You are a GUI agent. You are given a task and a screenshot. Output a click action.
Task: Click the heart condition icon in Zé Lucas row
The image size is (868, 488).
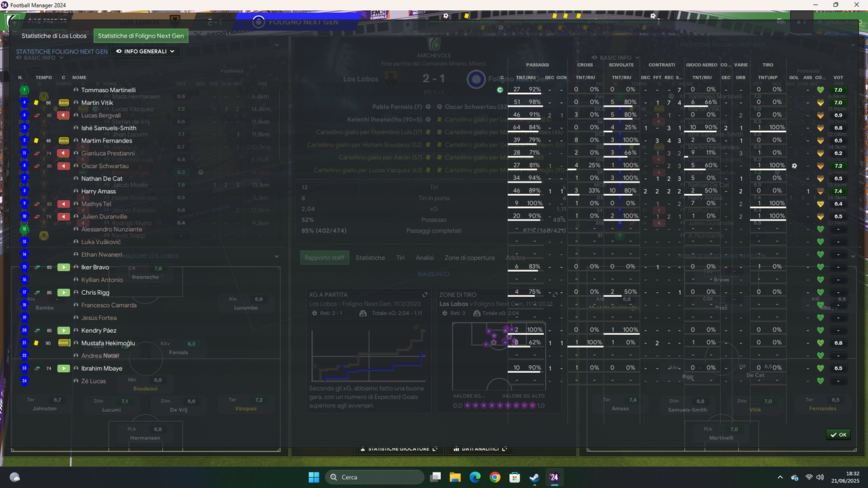pos(820,381)
